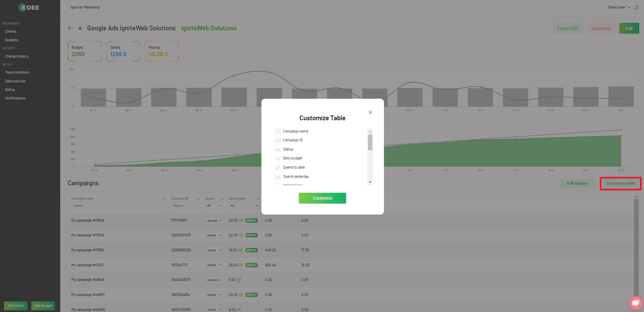Click the Specter Marketing header text
The image size is (644, 312).
tap(85, 7)
